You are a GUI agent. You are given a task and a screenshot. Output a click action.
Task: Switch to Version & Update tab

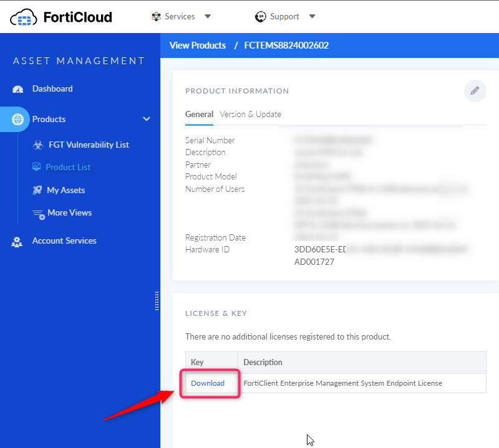click(x=250, y=115)
